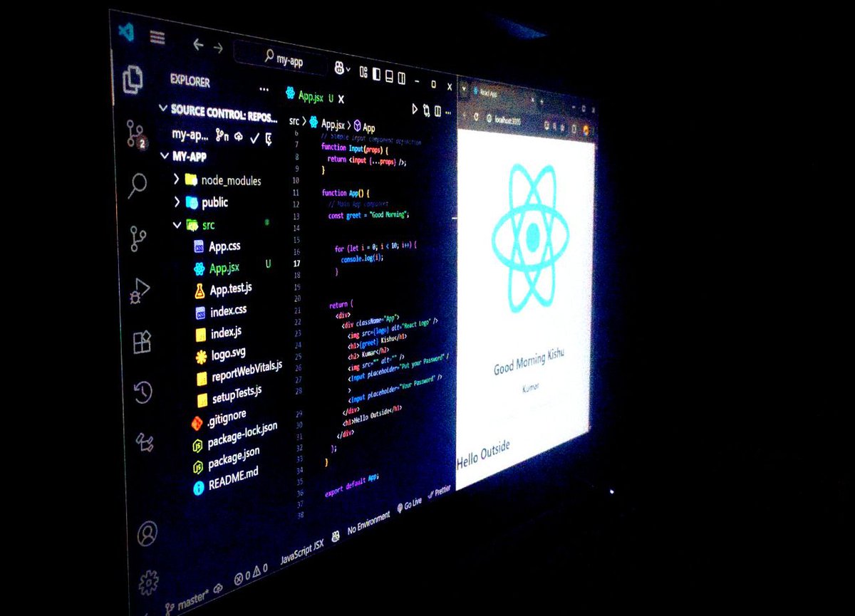Click the my-app command center search box

click(281, 58)
